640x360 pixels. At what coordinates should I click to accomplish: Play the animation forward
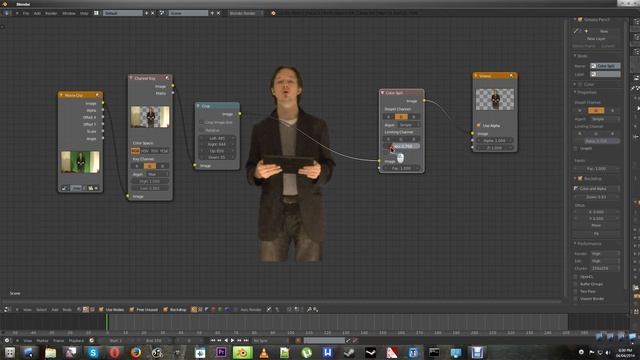click(x=232, y=340)
